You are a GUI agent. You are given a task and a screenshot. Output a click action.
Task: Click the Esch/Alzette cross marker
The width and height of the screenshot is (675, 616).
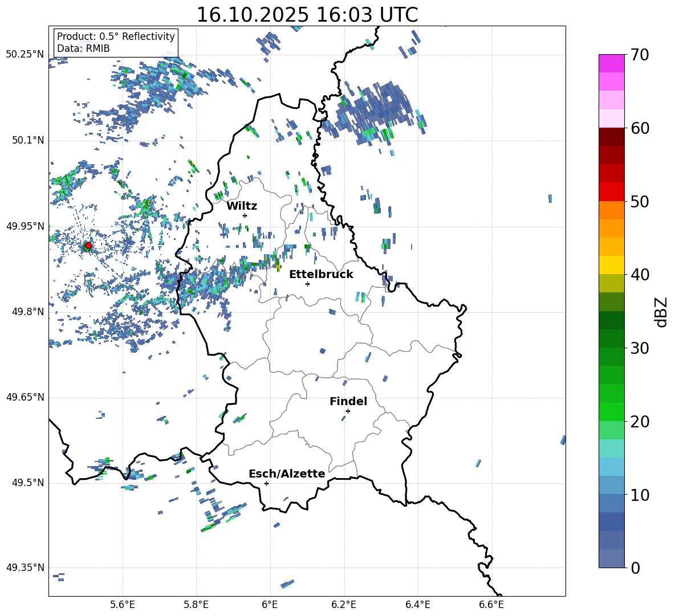point(266,483)
